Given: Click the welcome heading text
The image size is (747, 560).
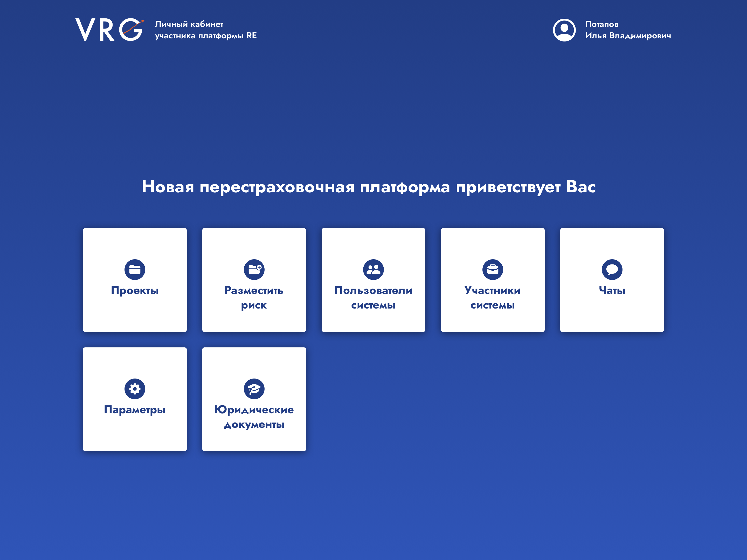Looking at the screenshot, I should click(368, 187).
